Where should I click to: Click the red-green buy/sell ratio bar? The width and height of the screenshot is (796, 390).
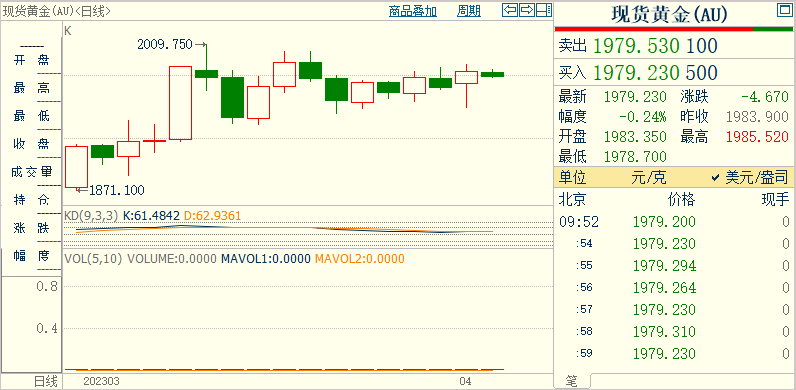click(674, 29)
